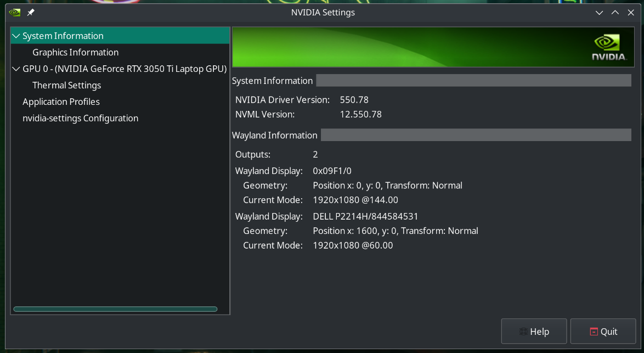Click the NVIDIA eye icon in the title bar
The width and height of the screenshot is (644, 353).
(x=14, y=12)
